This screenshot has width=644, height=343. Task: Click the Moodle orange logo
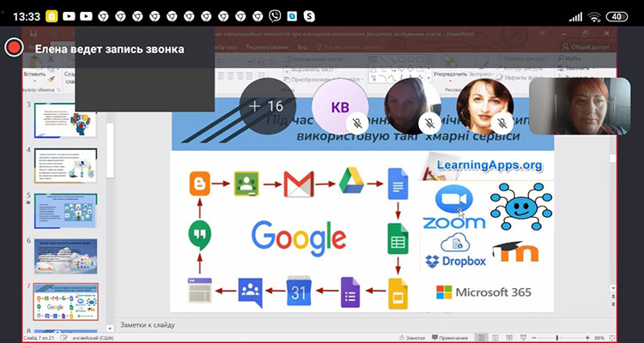(x=515, y=251)
